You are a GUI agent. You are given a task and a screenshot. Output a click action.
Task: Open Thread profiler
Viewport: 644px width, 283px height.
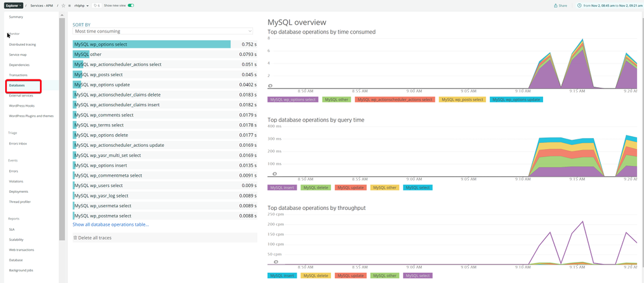click(20, 202)
